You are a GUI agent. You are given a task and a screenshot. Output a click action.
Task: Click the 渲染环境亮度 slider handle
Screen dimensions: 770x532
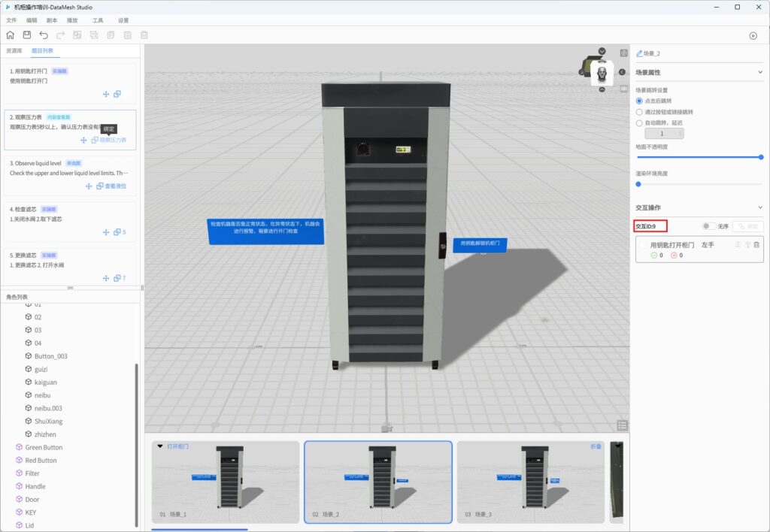(x=638, y=183)
